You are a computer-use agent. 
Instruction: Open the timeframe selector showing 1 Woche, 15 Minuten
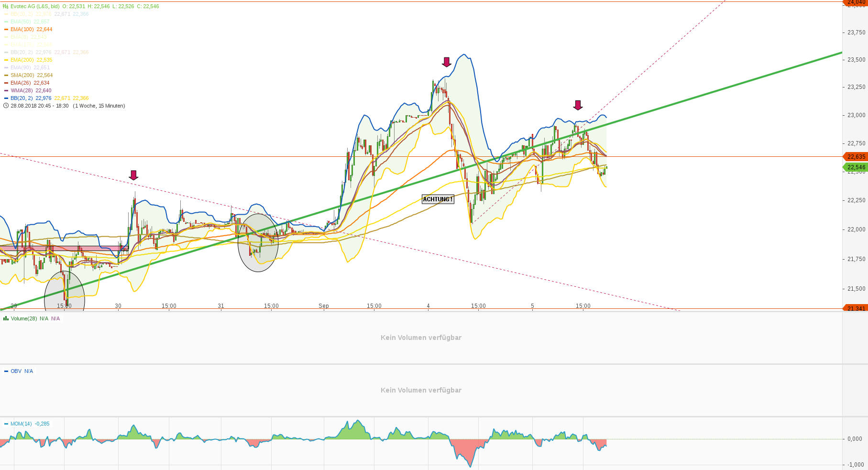pos(99,106)
